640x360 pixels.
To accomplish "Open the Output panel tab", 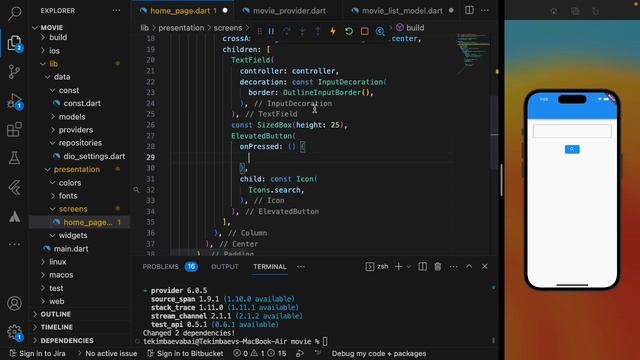I will click(x=224, y=267).
